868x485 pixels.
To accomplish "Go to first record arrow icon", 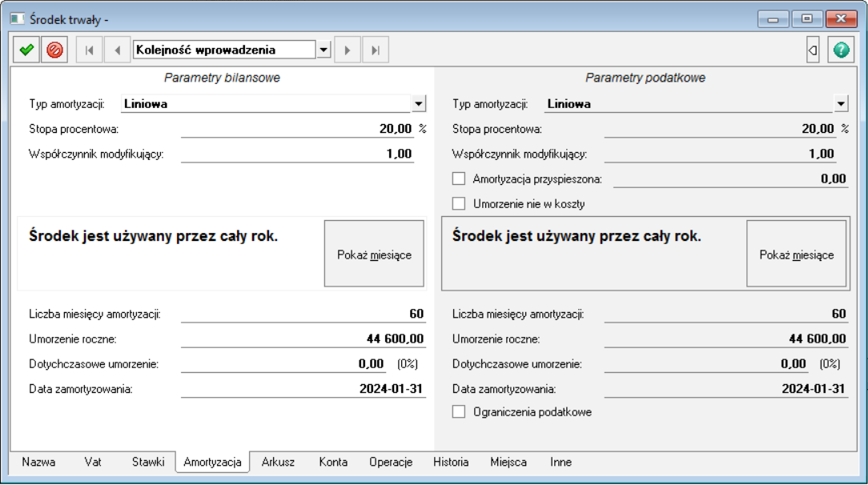I will click(x=89, y=50).
